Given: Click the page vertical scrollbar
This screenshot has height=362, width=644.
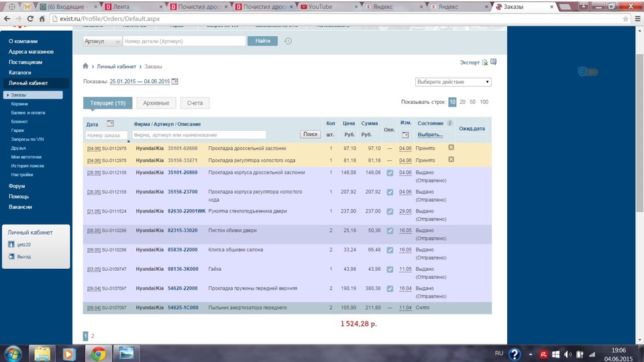Looking at the screenshot, I should point(639,131).
